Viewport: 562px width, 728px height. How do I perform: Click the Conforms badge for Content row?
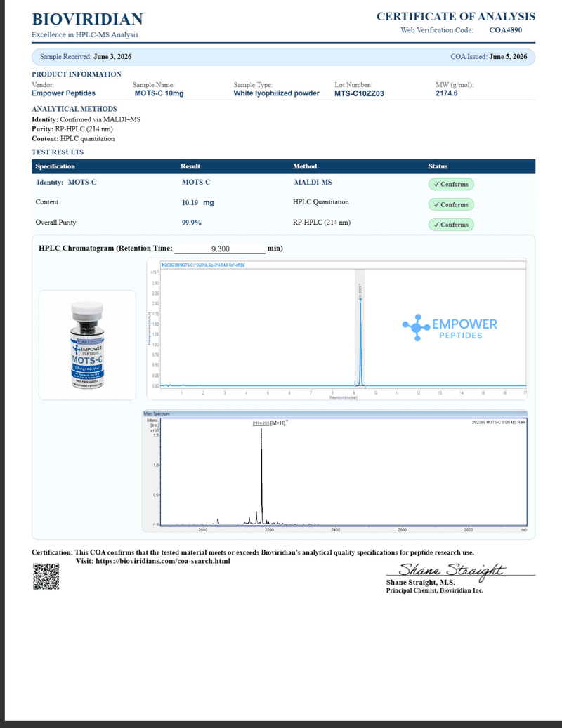[451, 204]
